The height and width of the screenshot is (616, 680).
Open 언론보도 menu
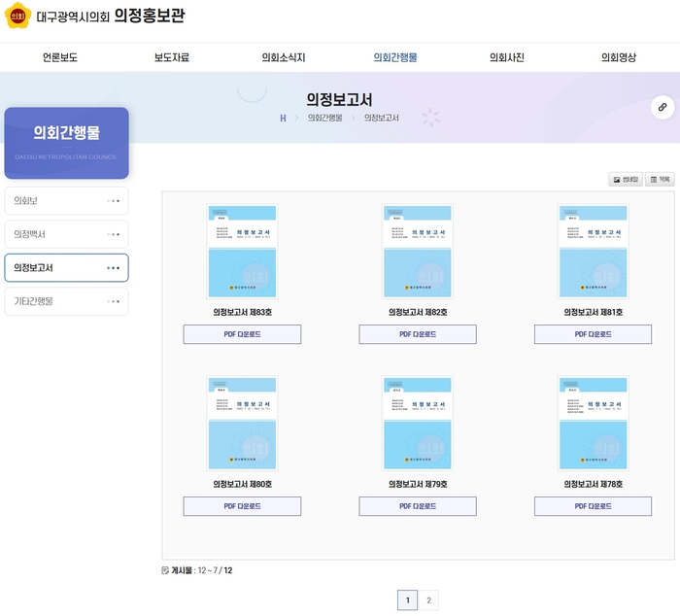60,57
